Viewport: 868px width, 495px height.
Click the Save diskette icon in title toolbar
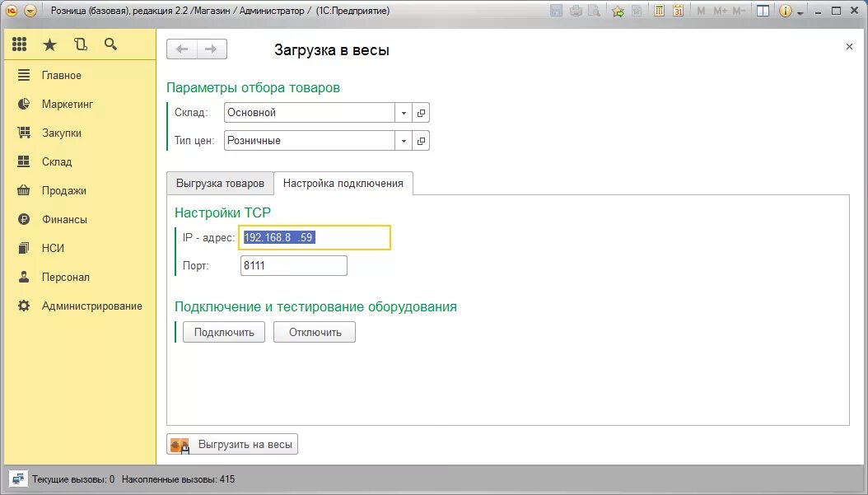coord(557,11)
